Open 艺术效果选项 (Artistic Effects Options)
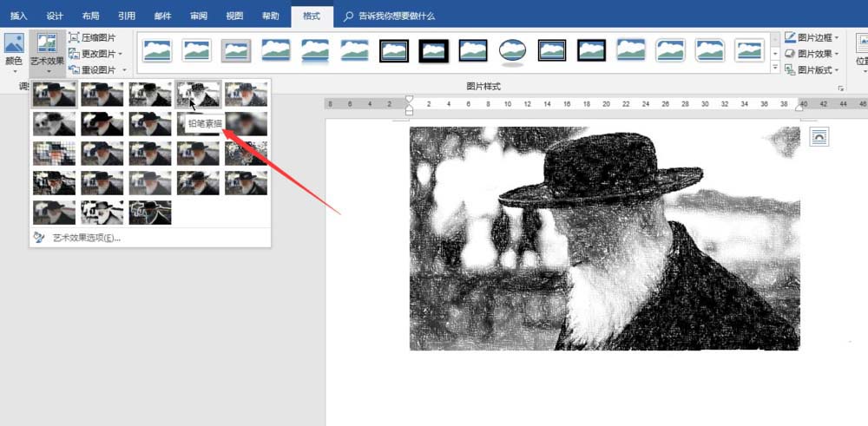 tap(85, 238)
